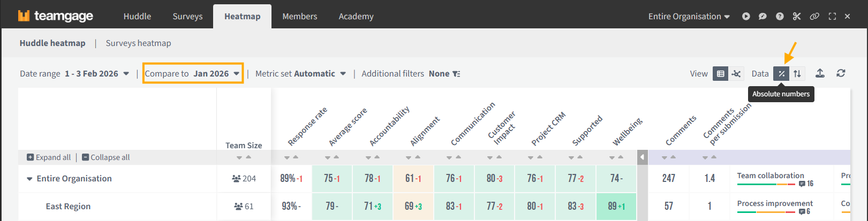
Task: Click the export upload icon
Action: [820, 73]
